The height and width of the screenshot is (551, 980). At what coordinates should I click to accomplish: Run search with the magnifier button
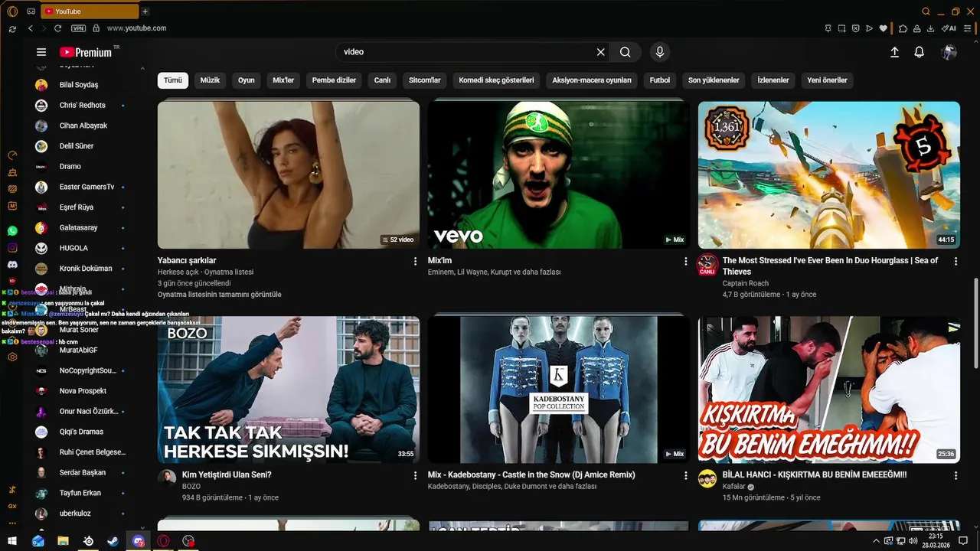tap(626, 52)
